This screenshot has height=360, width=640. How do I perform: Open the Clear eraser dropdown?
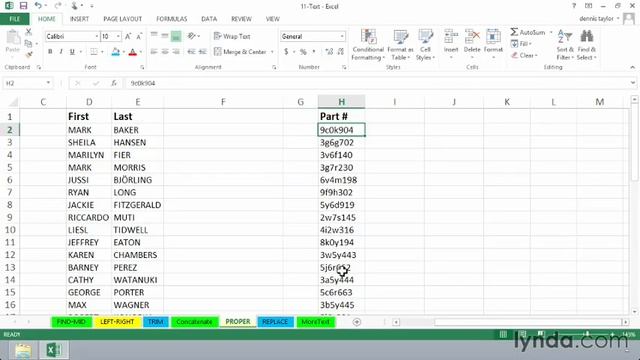524,55
